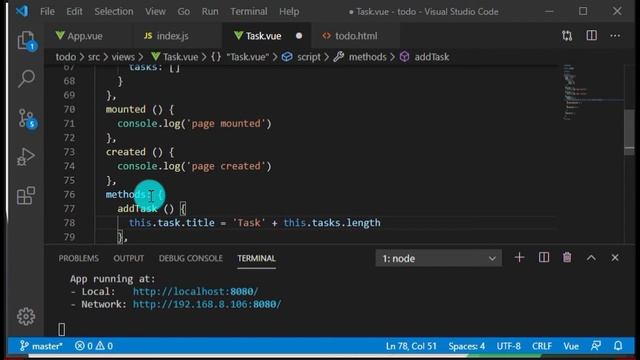
Task: Open the Run and Debug view
Action: (x=26, y=157)
